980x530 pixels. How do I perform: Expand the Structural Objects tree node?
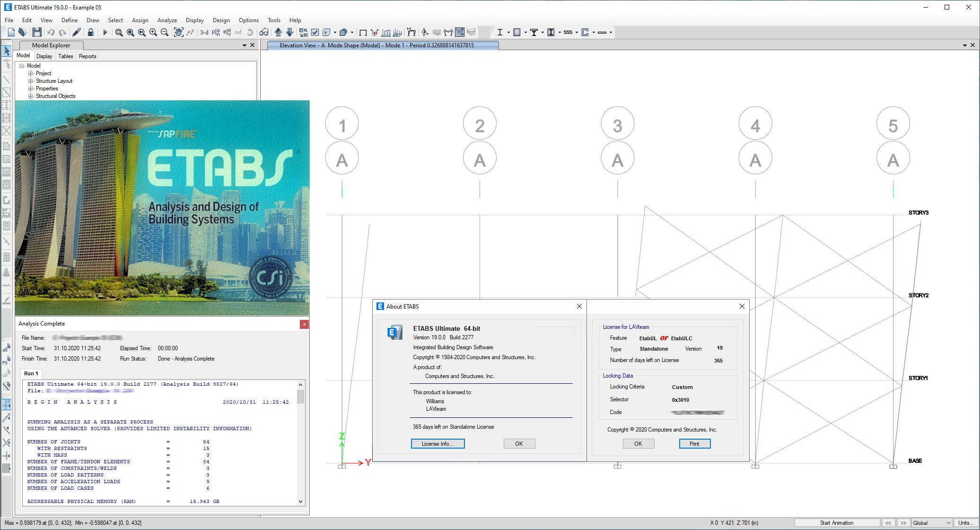click(x=31, y=96)
